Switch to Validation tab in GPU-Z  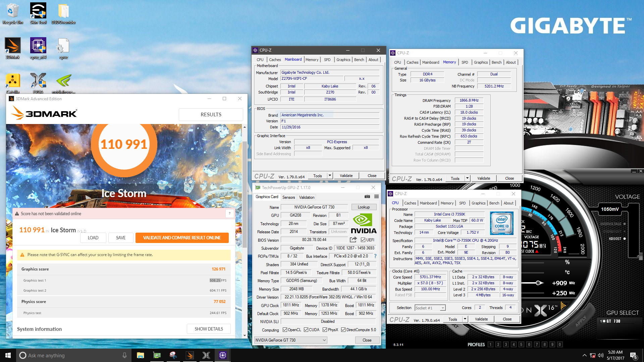[x=307, y=197]
